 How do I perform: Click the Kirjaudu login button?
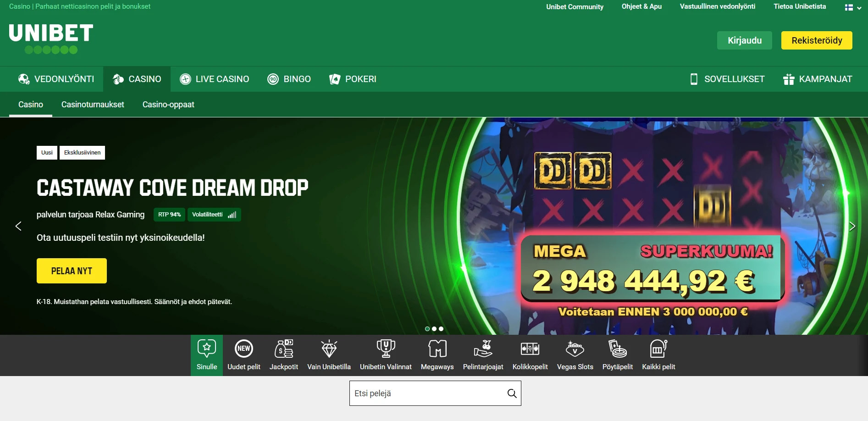pos(745,40)
